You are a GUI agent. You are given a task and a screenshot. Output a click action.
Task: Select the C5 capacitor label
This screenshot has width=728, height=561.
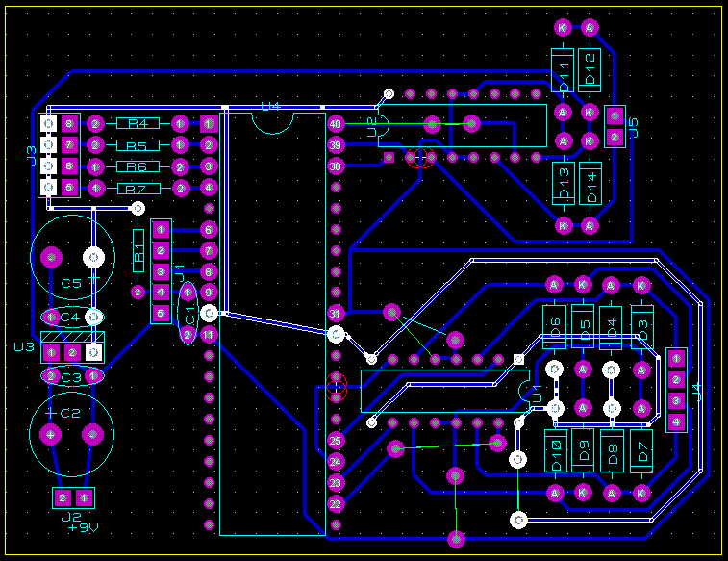click(71, 283)
